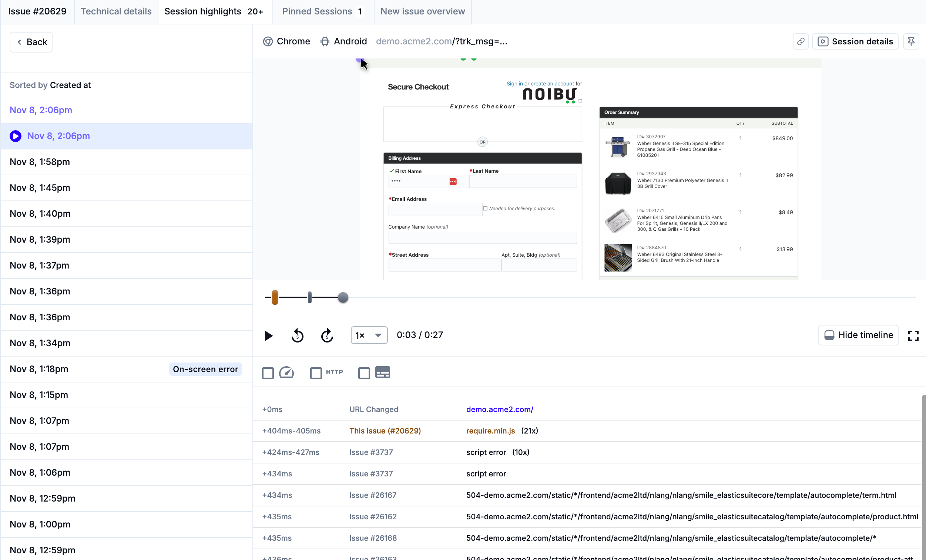Click the performance gauge filter icon

pos(286,372)
